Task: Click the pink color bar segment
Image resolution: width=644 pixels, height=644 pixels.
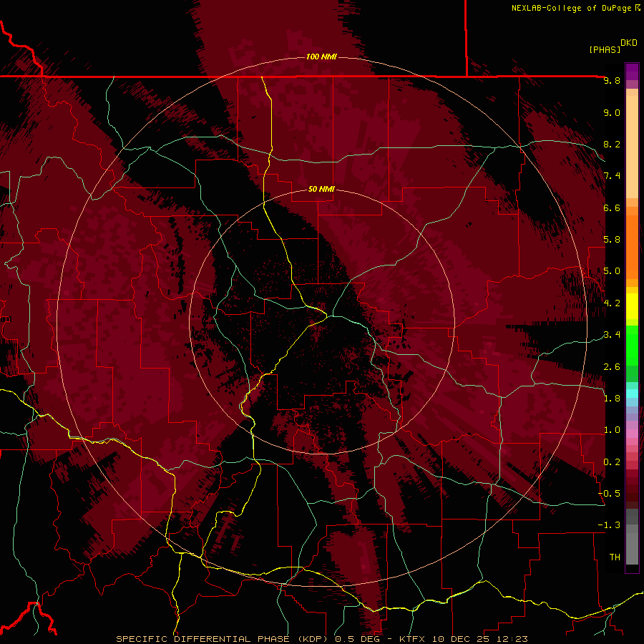Action: [x=632, y=434]
